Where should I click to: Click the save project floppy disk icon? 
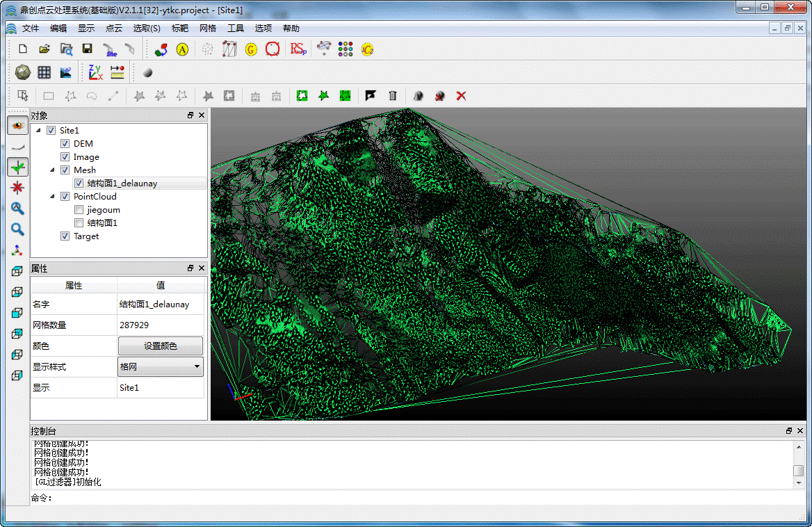click(x=87, y=49)
